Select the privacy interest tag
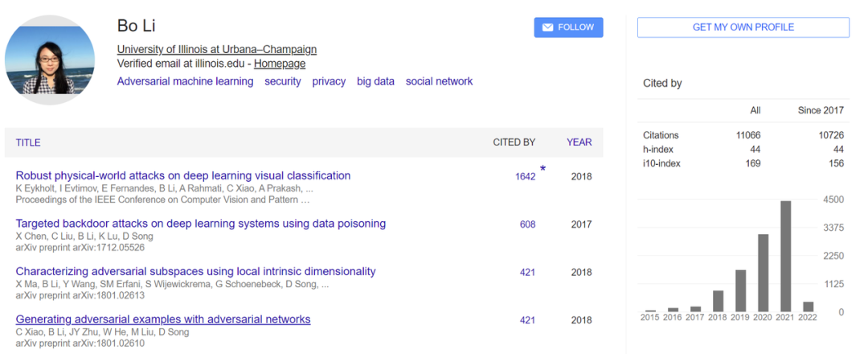Viewport: 868px width, 354px height. pyautogui.click(x=329, y=81)
